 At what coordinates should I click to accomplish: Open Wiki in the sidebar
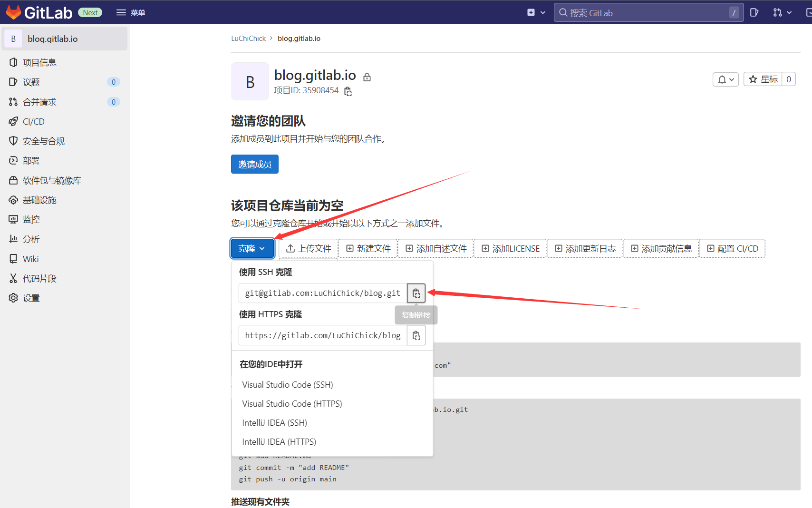point(65,259)
